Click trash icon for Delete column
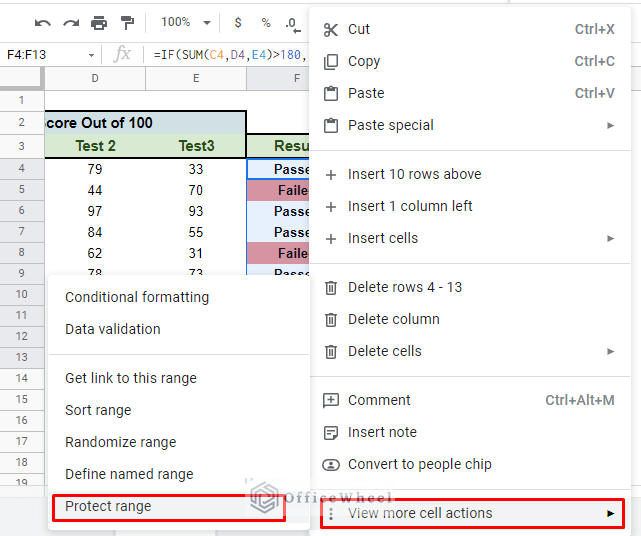The height and width of the screenshot is (536, 641). coord(331,320)
